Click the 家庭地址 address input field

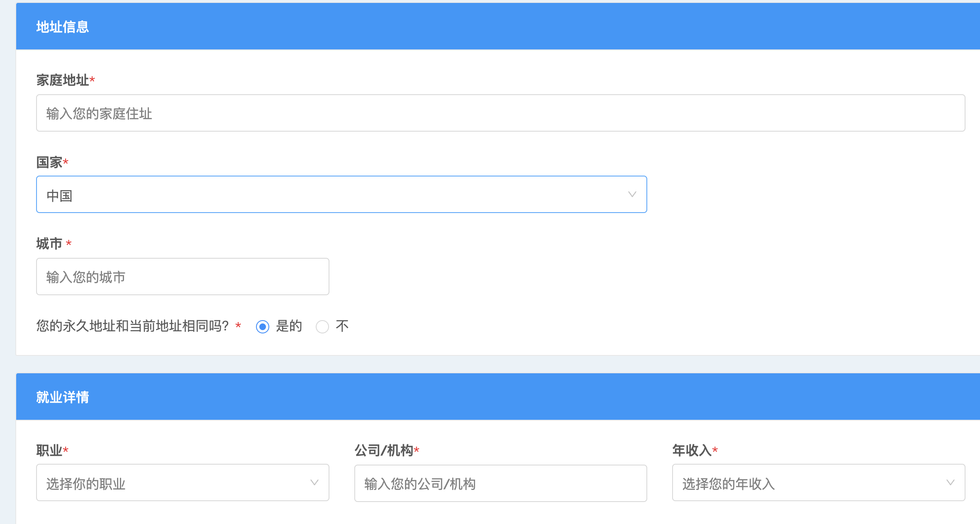[x=500, y=113]
